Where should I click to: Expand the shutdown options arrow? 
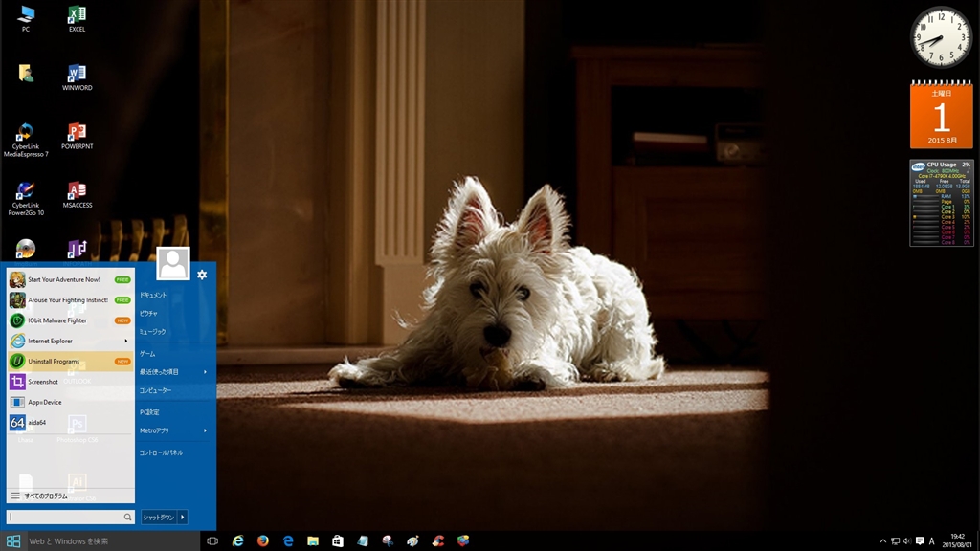pos(183,517)
